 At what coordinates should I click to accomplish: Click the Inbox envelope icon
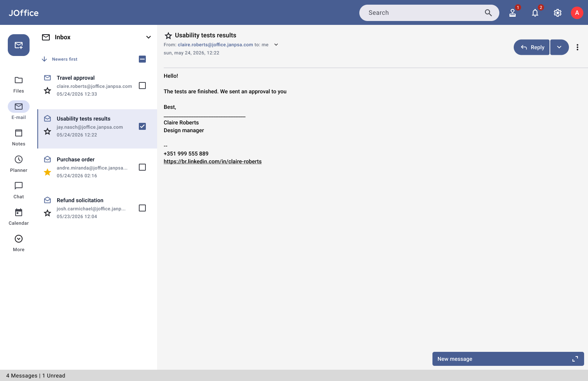coord(46,37)
